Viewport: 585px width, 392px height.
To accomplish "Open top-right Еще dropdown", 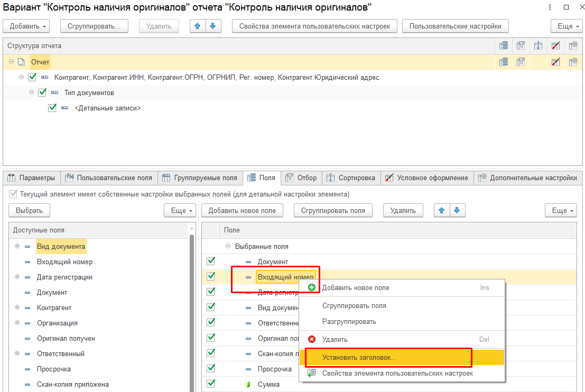I will pos(567,26).
